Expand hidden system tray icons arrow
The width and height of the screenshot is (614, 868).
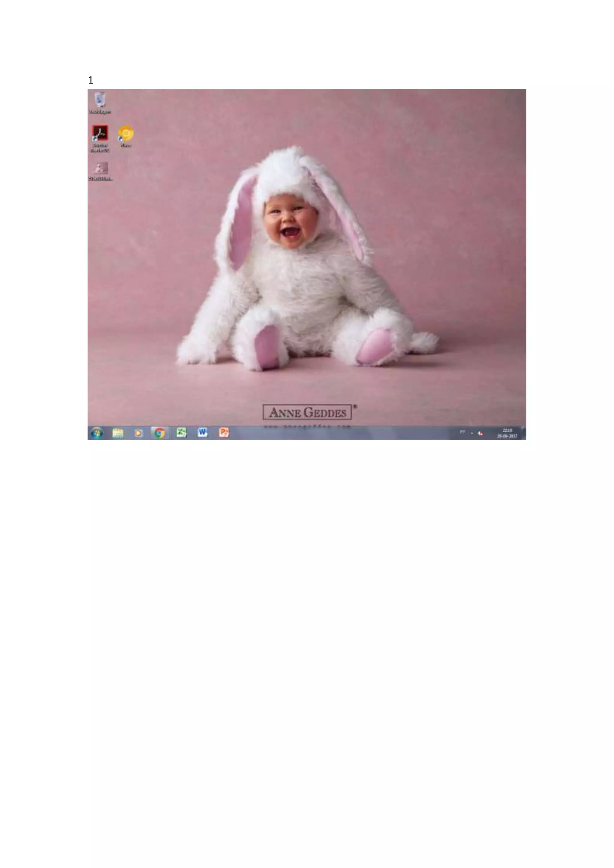[x=472, y=433]
